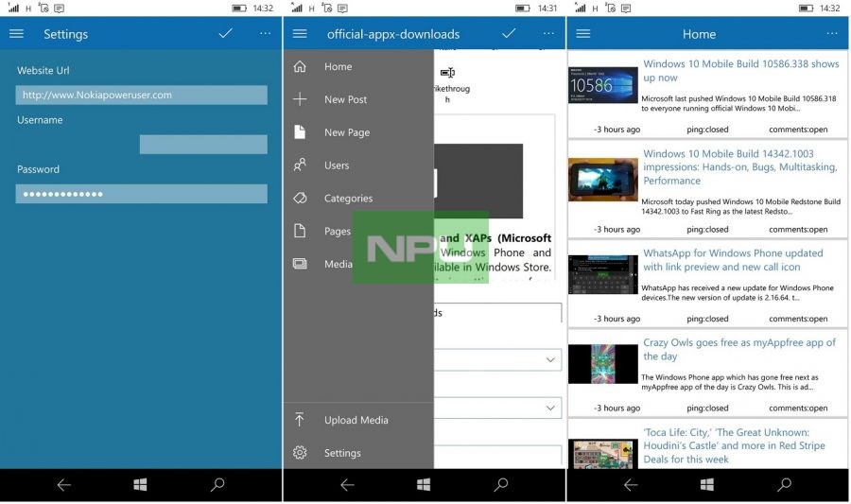Click the Users people icon
851x504 pixels.
pyautogui.click(x=300, y=165)
